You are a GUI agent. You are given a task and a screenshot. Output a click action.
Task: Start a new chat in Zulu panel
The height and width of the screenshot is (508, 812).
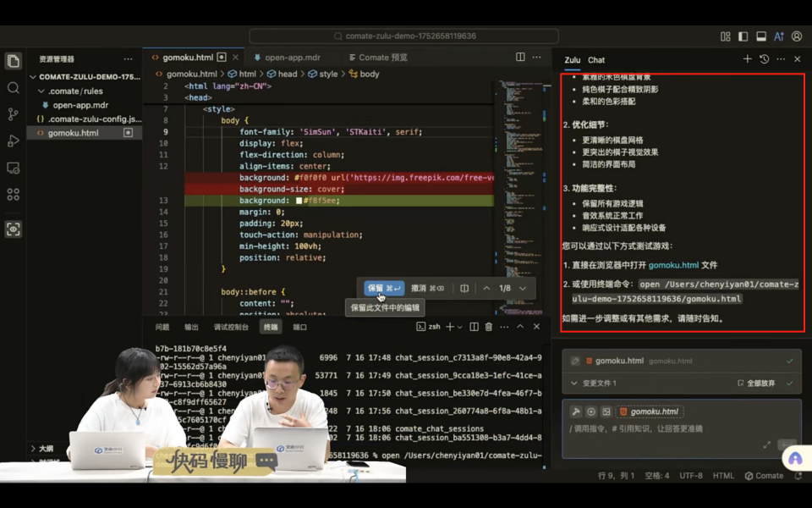click(747, 59)
